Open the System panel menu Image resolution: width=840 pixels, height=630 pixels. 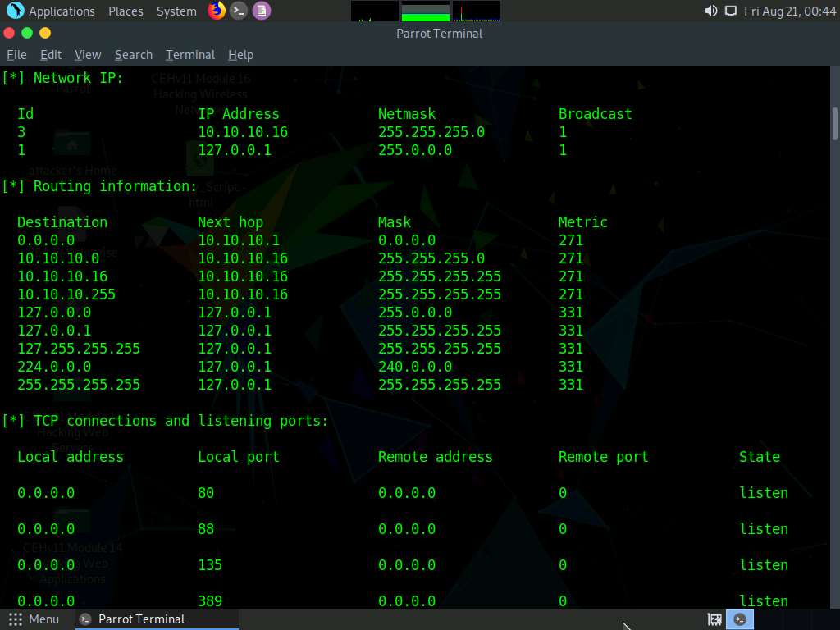[176, 11]
